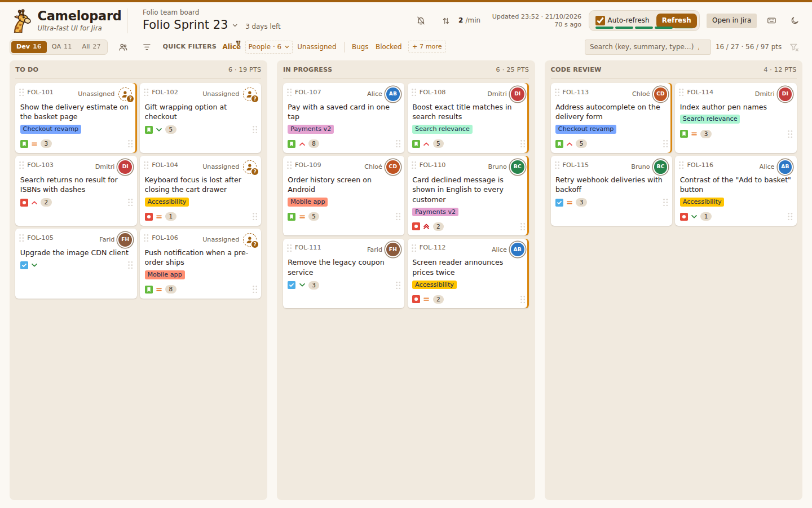The width and height of the screenshot is (812, 508).
Task: Click the Mobile app label on FOL-106
Action: tap(165, 275)
